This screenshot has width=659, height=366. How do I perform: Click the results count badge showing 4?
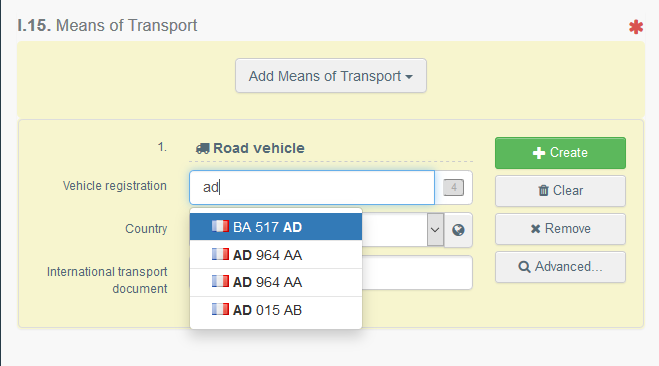coord(453,187)
